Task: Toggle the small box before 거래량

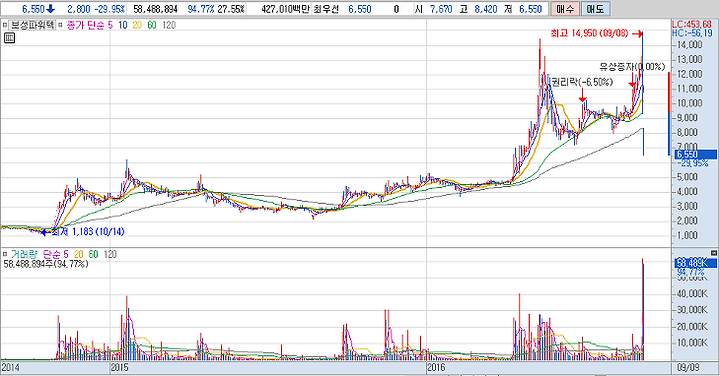Action: (x=5, y=254)
